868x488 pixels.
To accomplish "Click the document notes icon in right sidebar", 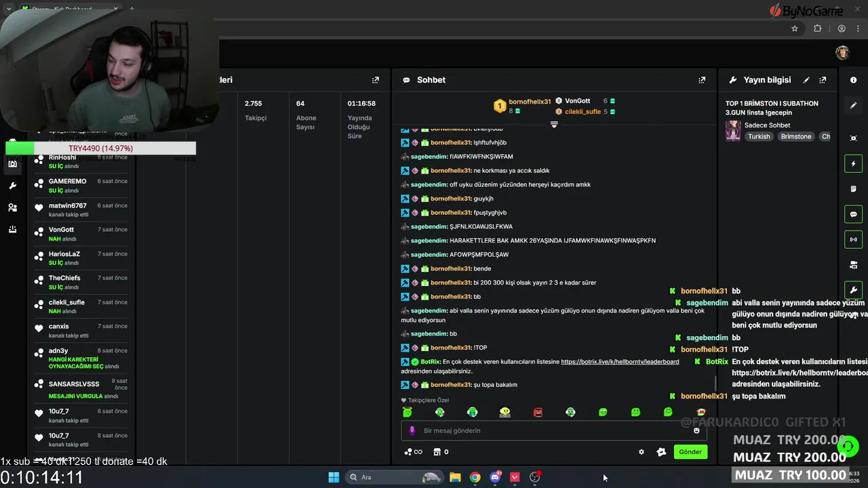I will [x=853, y=188].
